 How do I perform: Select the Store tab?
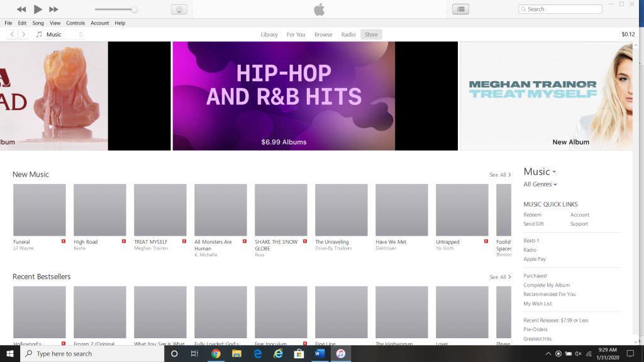coord(371,35)
